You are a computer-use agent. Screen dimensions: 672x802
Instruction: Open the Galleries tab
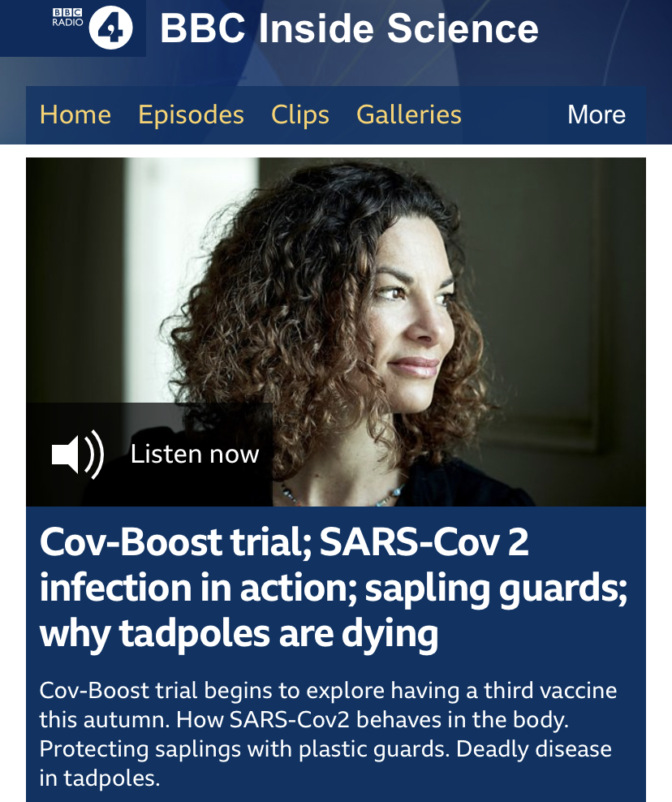[408, 114]
